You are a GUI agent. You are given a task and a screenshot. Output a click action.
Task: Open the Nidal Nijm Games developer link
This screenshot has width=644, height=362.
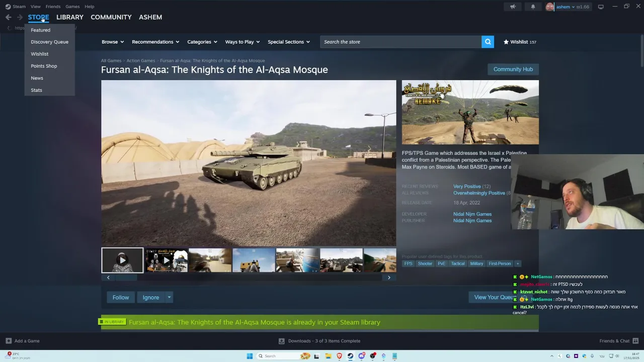pos(472,214)
